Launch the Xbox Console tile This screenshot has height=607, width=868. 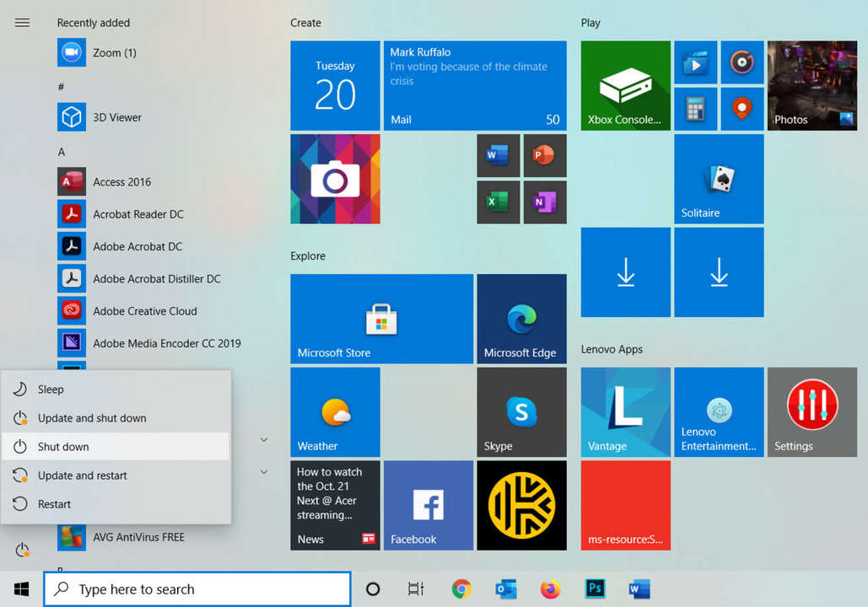[626, 86]
